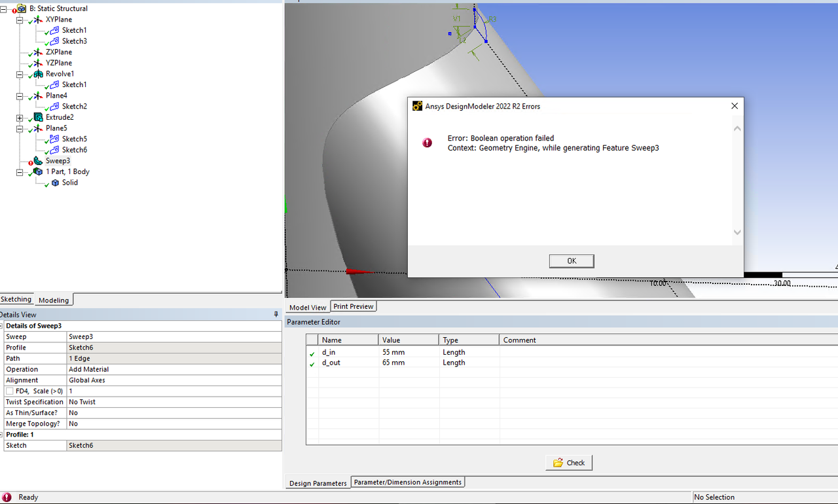The image size is (838, 504).
Task: Collapse the Revolve1 tree node
Action: click(x=20, y=74)
